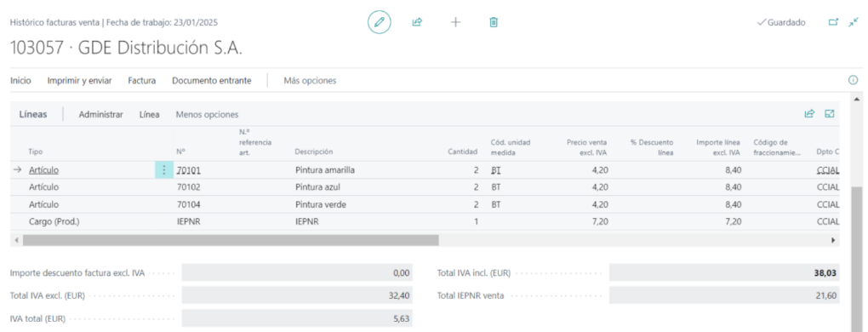Image resolution: width=868 pixels, height=332 pixels.
Task: Click the plus icon to create new
Action: (455, 23)
